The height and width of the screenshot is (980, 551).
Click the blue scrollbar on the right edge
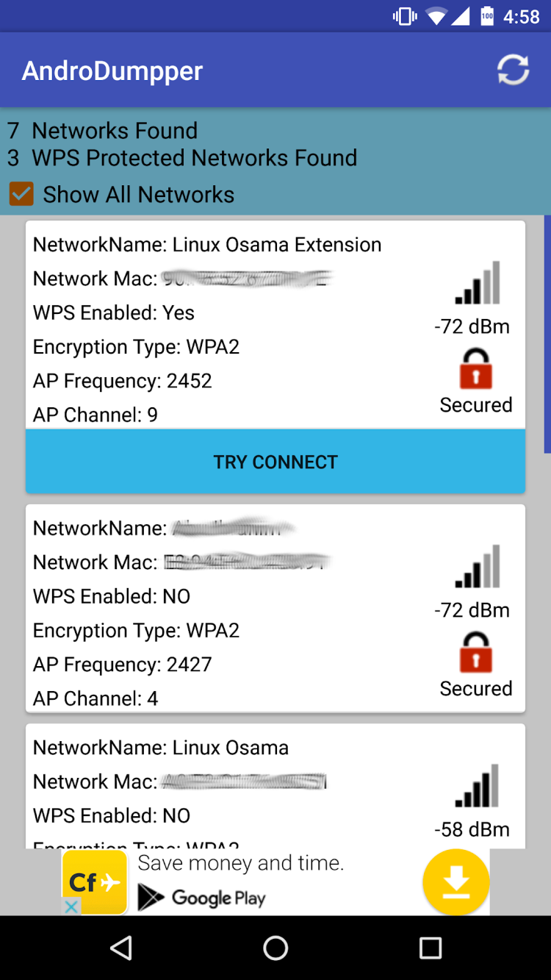pos(547,335)
